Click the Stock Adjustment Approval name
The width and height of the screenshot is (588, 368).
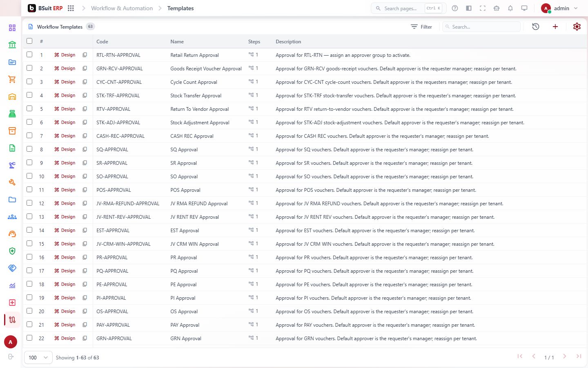point(200,123)
